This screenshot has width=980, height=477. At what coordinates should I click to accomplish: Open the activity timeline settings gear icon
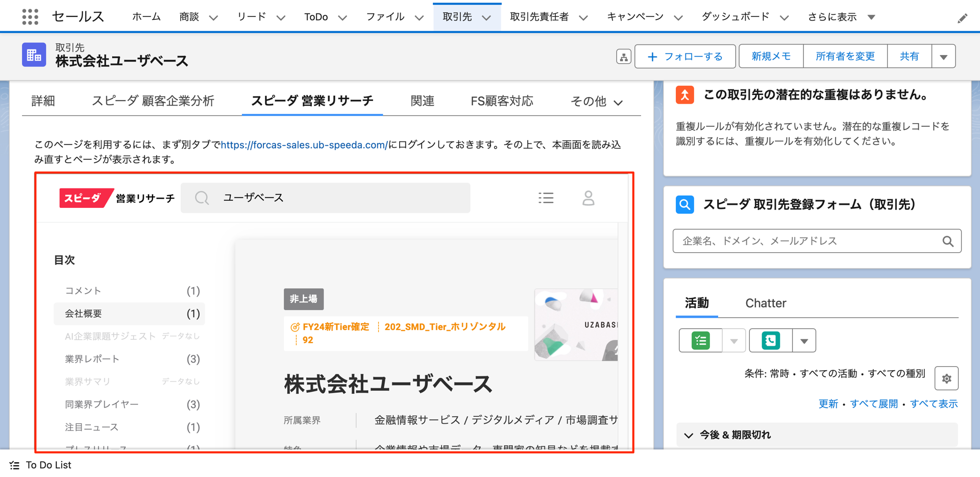coord(946,378)
